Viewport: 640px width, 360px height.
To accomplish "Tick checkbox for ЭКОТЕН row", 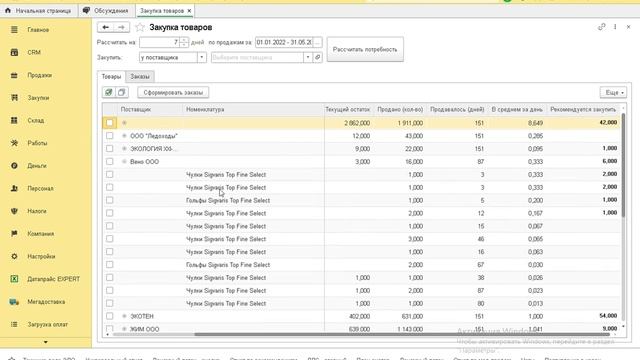I will pos(109,316).
